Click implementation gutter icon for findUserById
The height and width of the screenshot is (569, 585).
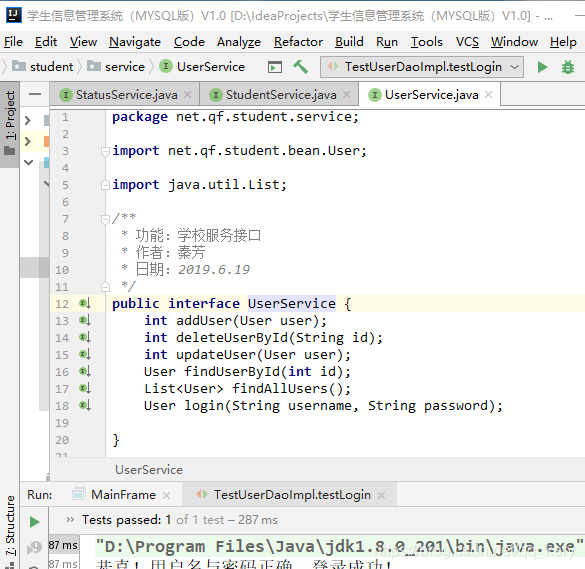[x=85, y=371]
